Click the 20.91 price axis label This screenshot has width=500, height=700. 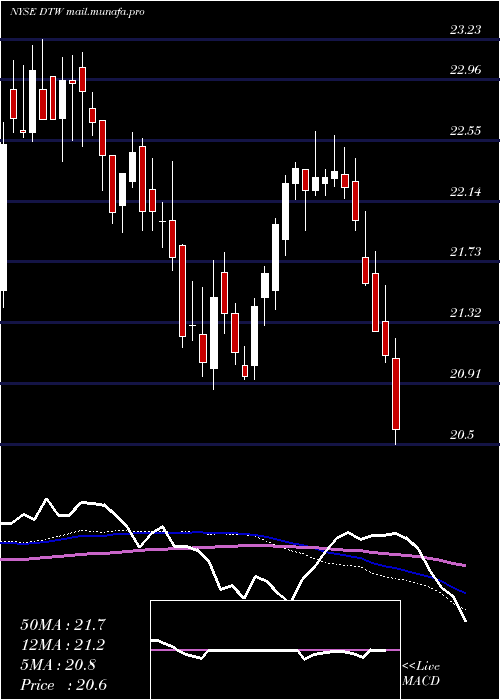465,374
